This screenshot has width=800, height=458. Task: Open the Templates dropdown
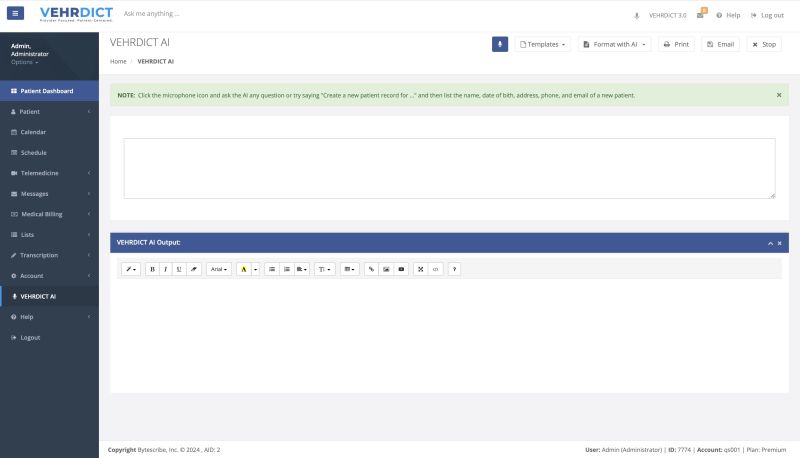click(543, 44)
